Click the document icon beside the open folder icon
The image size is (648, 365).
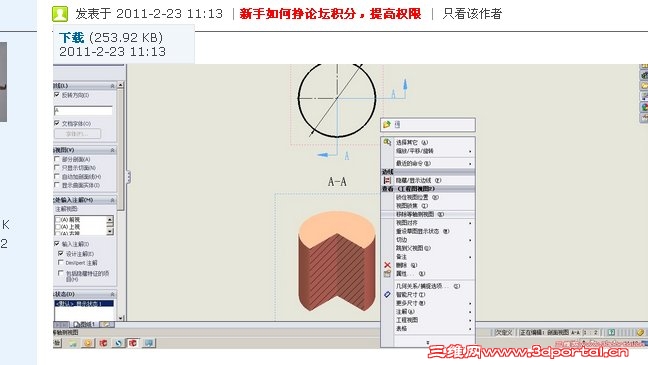click(x=397, y=124)
